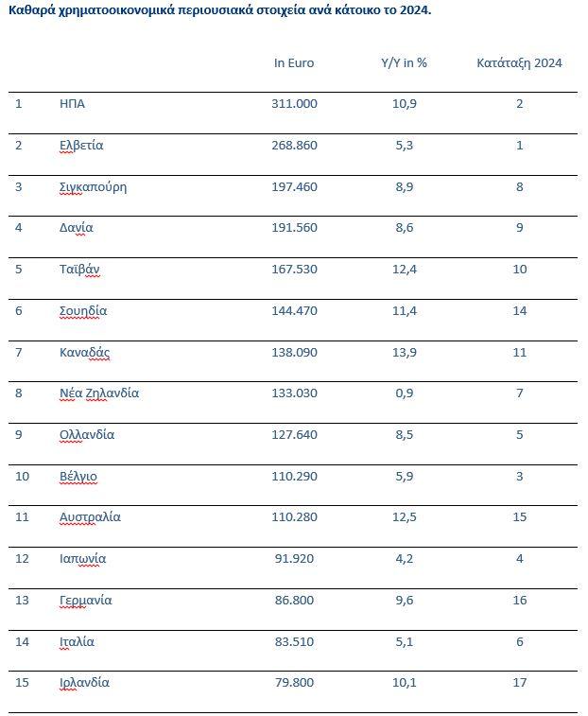Click the value 191.560 for Δανία
This screenshot has height=716, width=588.
pos(294,228)
